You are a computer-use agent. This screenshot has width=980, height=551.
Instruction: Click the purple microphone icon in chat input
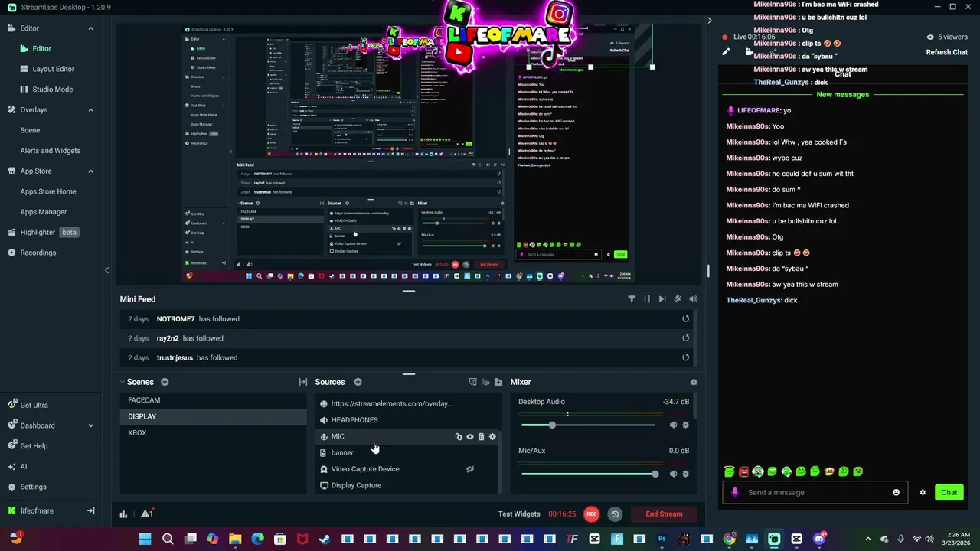pyautogui.click(x=735, y=493)
